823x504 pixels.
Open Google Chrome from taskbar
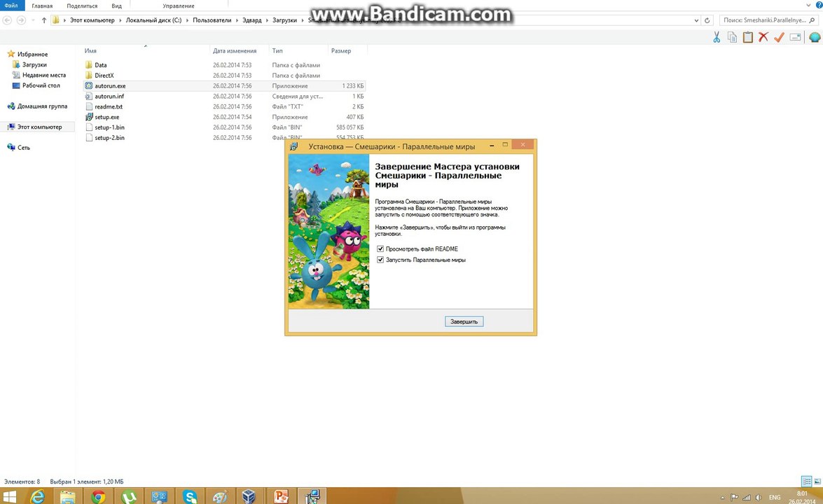point(98,496)
